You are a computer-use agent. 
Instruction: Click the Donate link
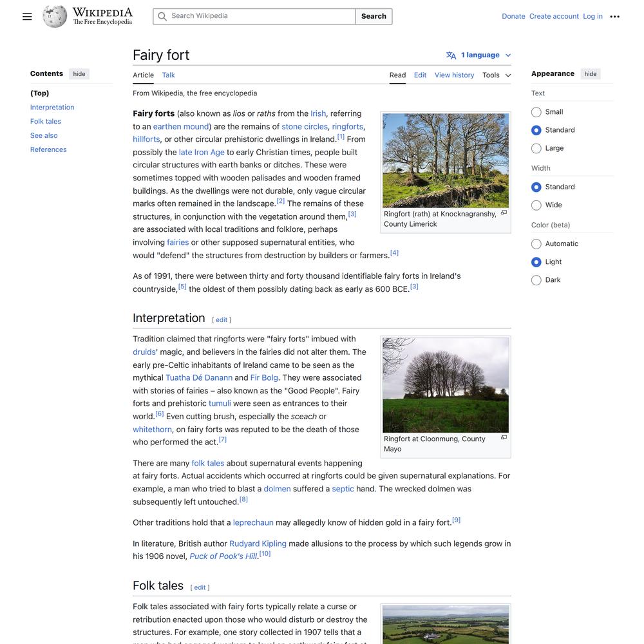(x=513, y=17)
